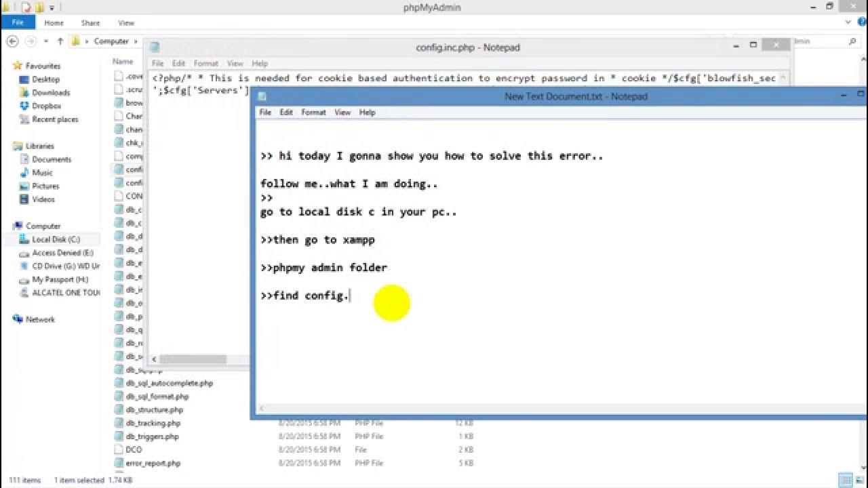The width and height of the screenshot is (868, 488).
Task: Switch to the Share ribbon tab
Action: click(90, 22)
